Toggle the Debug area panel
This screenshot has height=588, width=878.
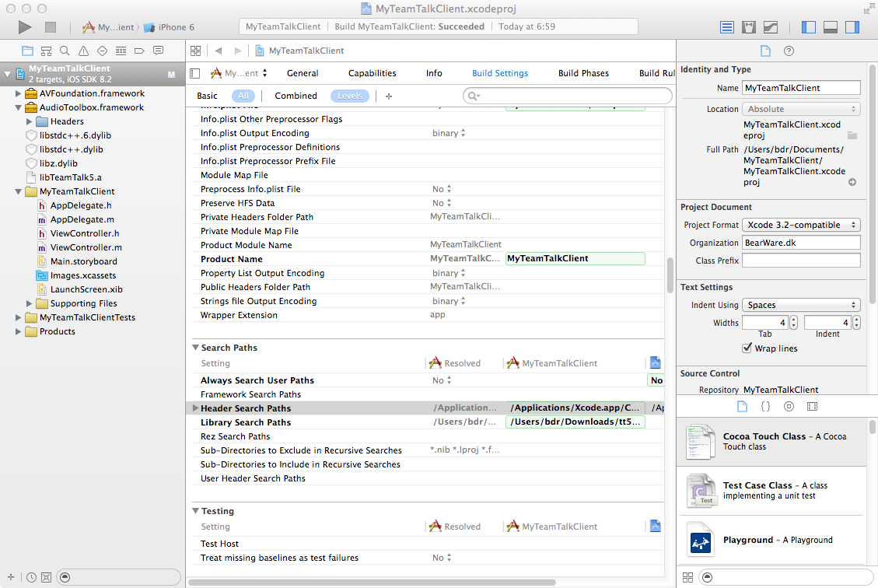[x=831, y=27]
